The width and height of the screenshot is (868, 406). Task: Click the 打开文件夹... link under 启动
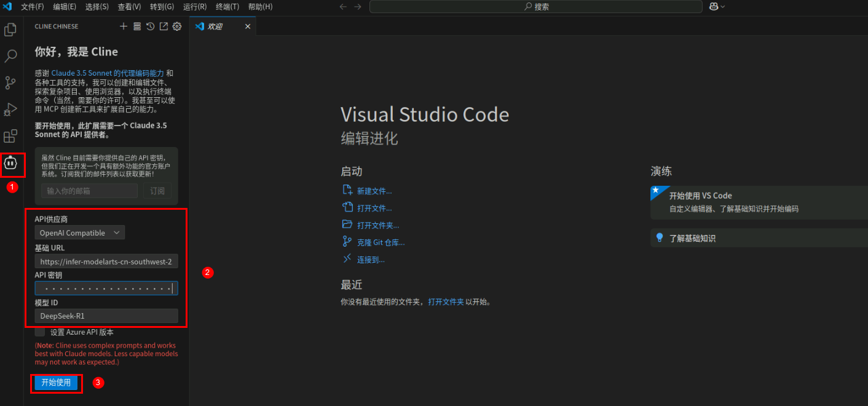tap(378, 225)
